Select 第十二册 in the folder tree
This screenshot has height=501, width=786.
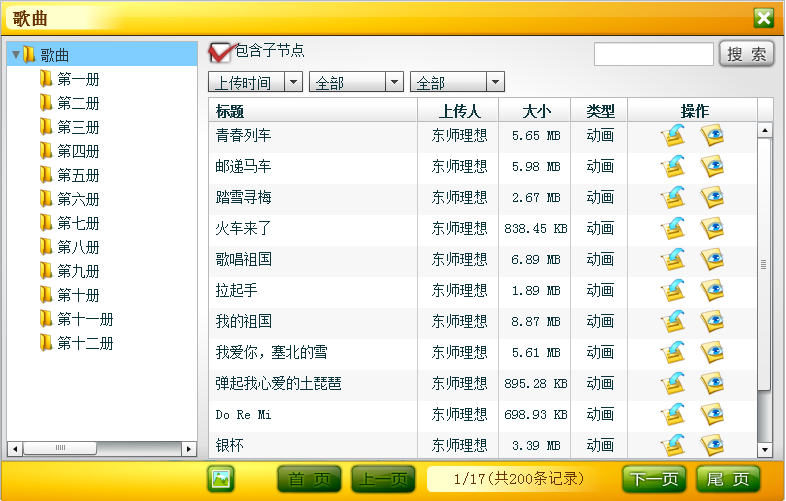coord(85,343)
